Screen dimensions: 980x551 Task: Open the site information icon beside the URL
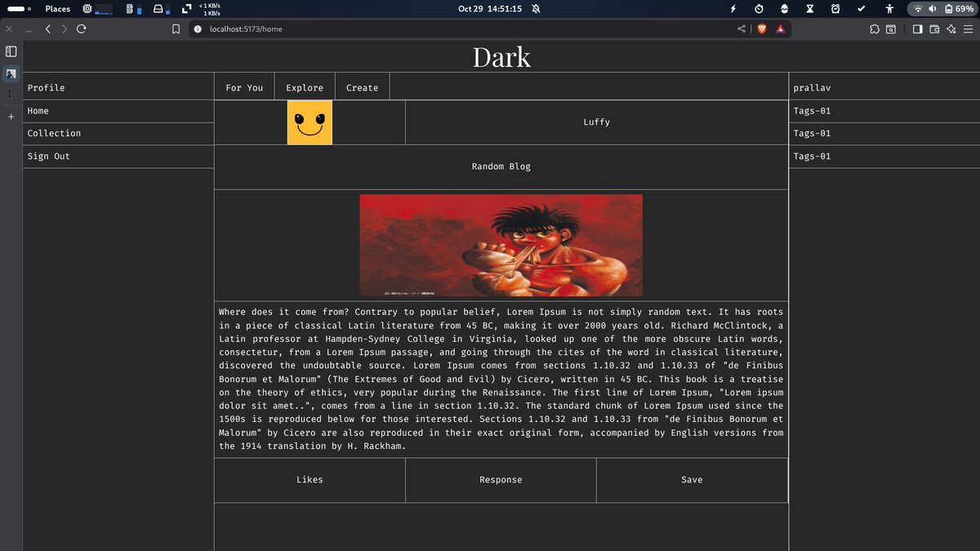[197, 29]
